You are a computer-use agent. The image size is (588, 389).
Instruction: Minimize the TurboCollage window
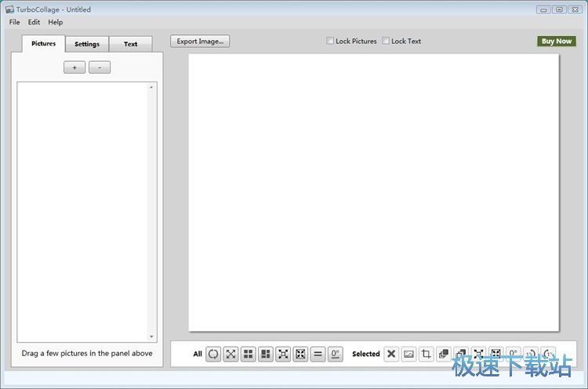pos(543,9)
